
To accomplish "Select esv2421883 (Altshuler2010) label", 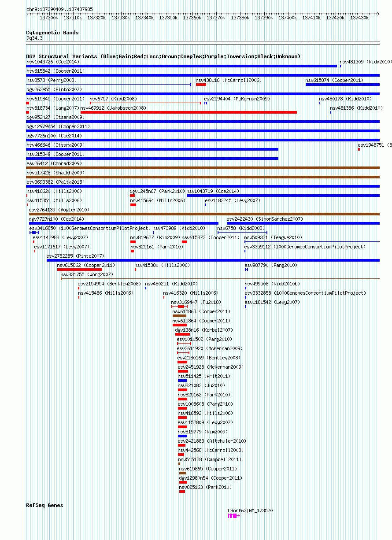I will (212, 441).
